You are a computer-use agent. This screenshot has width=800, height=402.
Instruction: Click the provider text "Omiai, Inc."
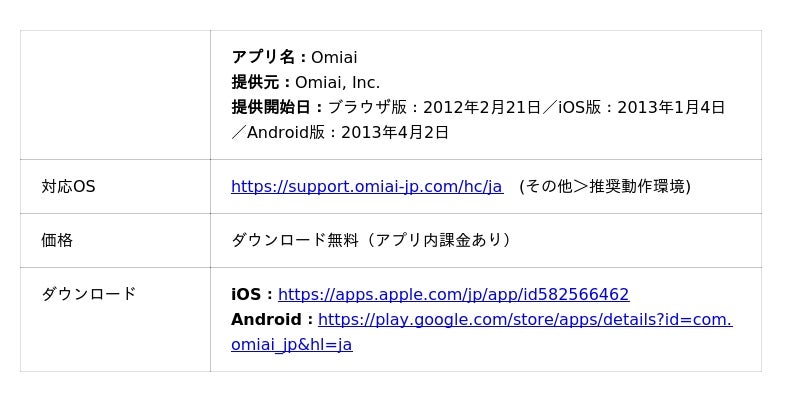tap(338, 83)
